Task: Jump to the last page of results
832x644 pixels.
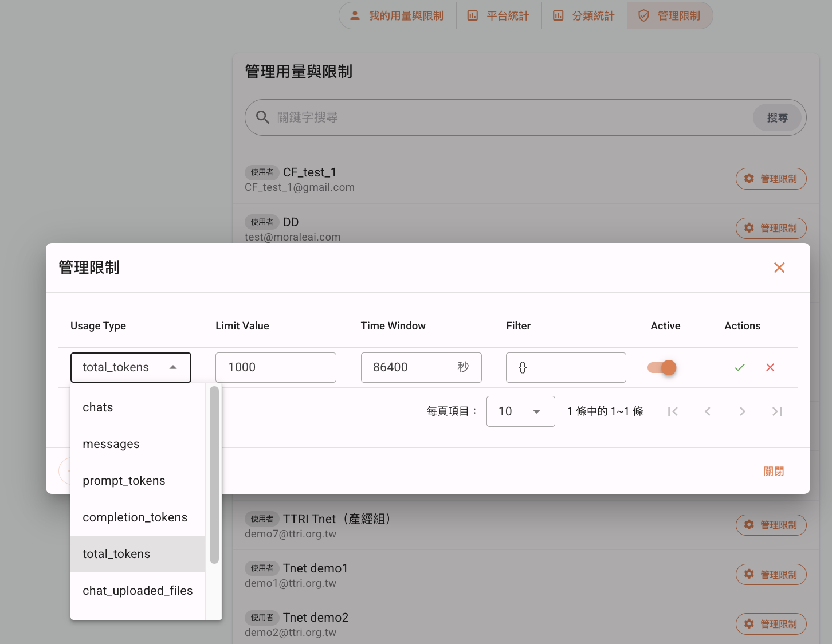Action: point(777,411)
